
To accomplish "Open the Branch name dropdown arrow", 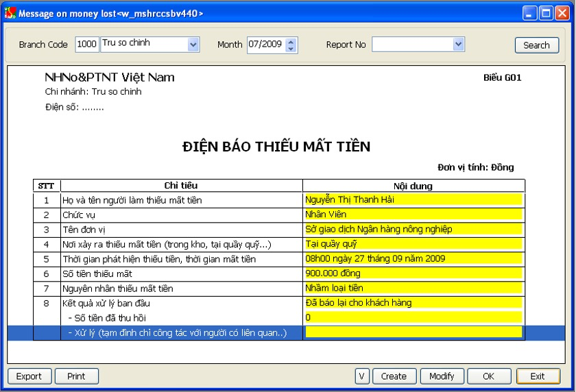I will (193, 45).
